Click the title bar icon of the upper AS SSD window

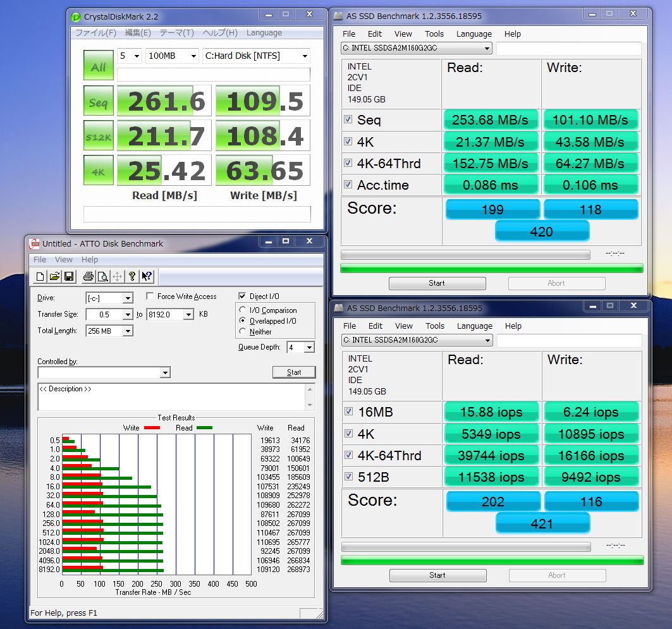coord(338,16)
